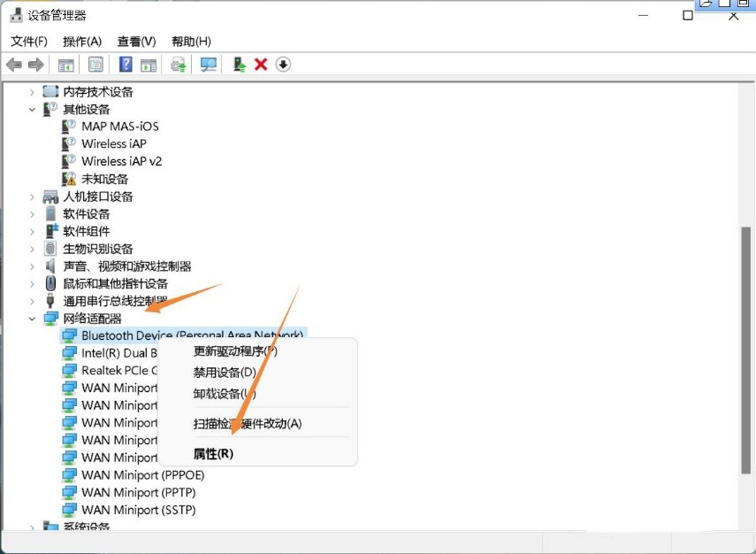The height and width of the screenshot is (554, 756).
Task: Click the Back navigation arrow
Action: [x=13, y=64]
